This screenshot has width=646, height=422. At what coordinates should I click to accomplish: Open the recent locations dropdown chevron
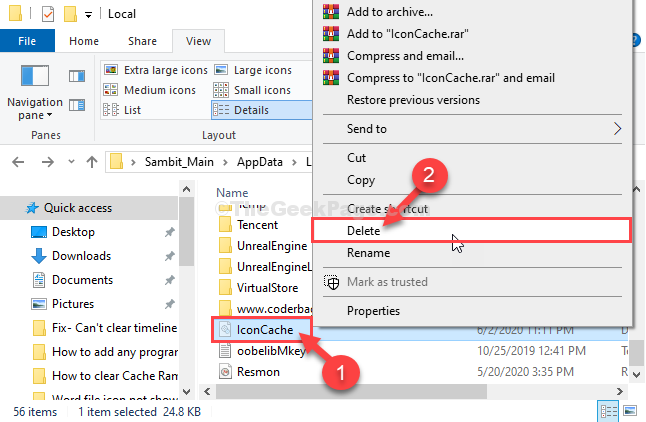coord(71,162)
